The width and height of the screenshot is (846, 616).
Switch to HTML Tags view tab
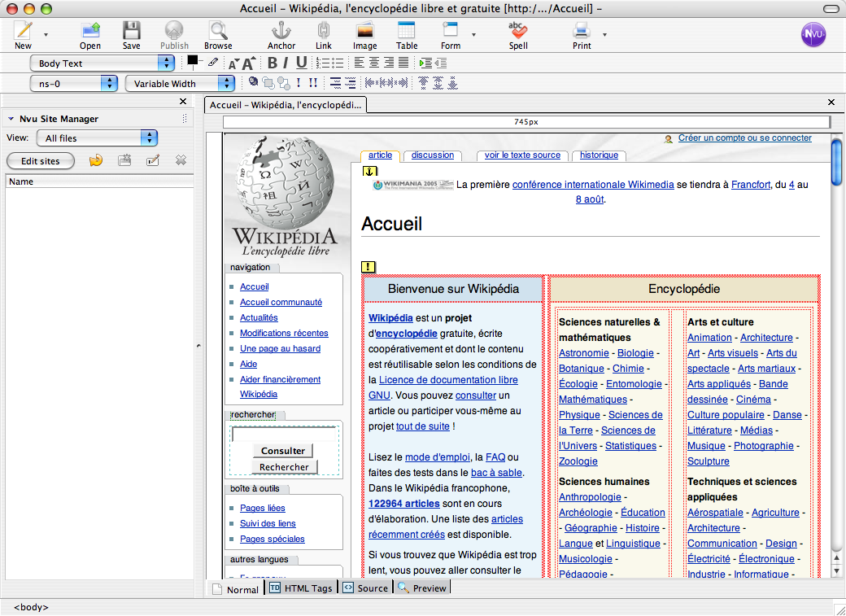tap(301, 588)
